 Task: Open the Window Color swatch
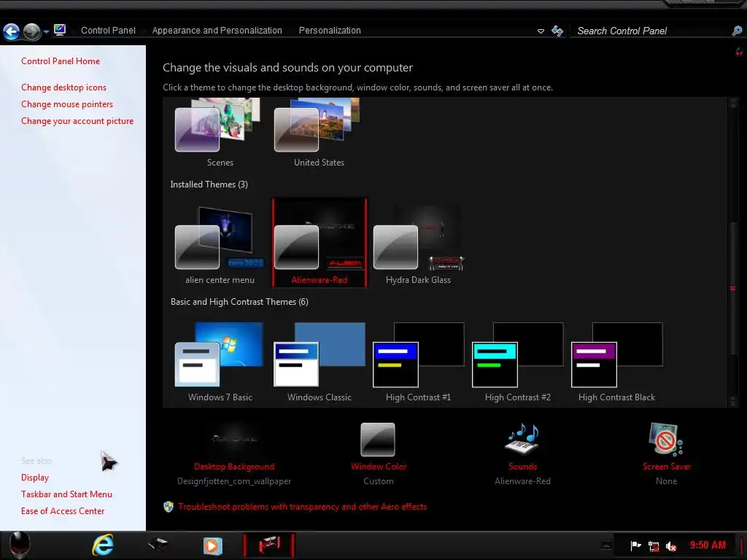click(x=378, y=439)
